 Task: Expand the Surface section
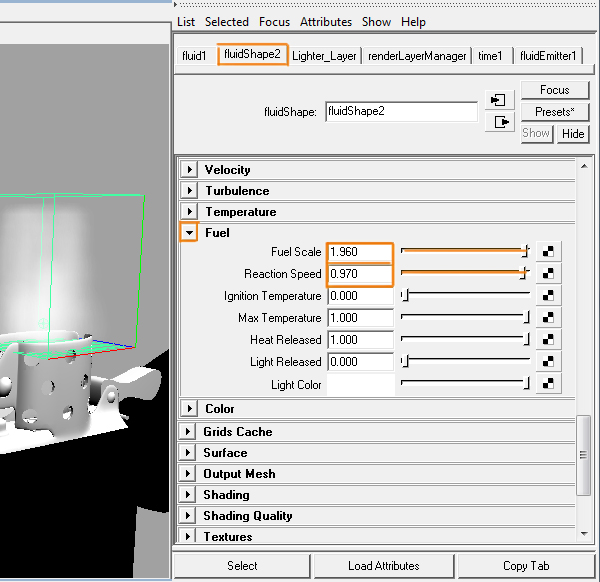click(x=188, y=453)
